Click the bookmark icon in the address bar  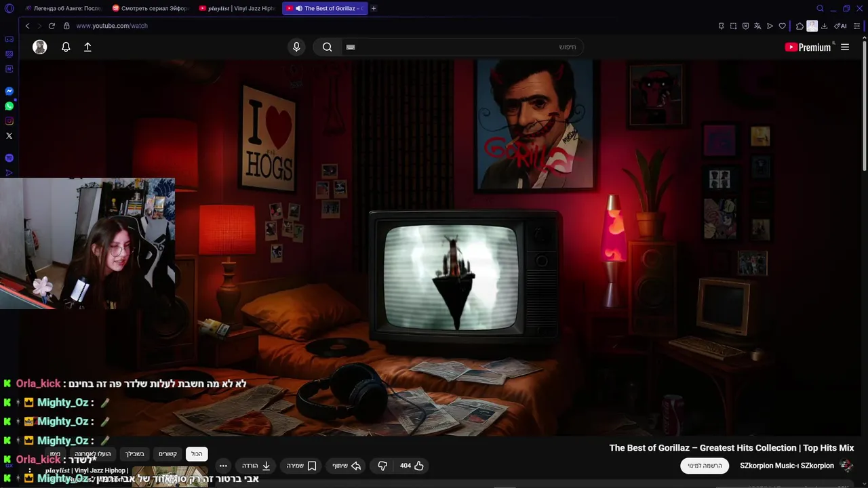721,26
